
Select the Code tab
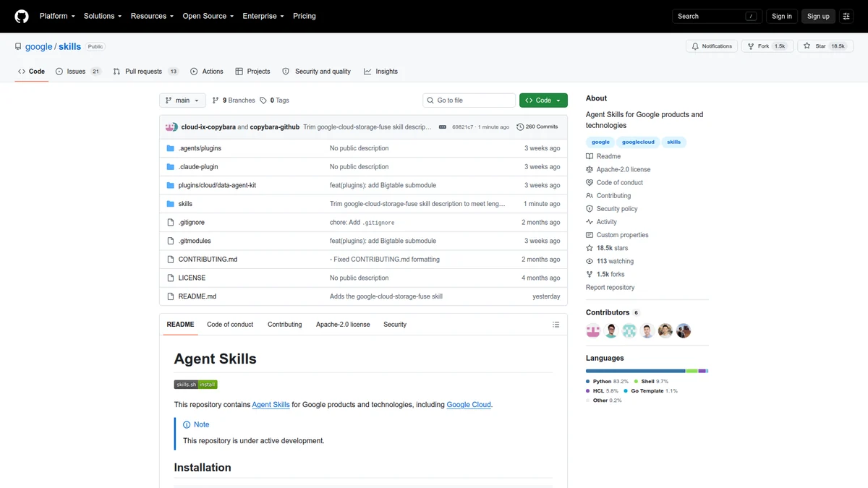(32, 72)
